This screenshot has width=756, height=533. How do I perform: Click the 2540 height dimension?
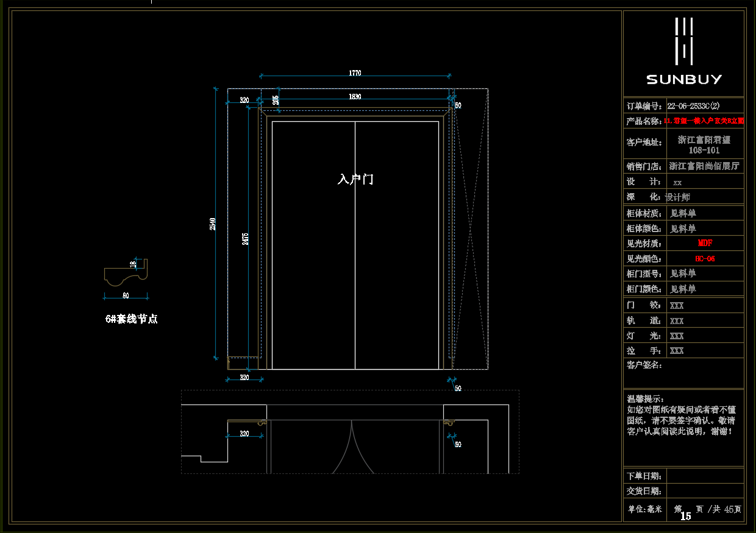click(x=212, y=224)
